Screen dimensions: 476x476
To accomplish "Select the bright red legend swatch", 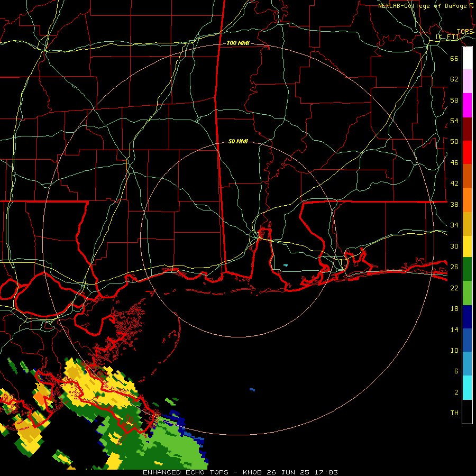I will click(x=467, y=152).
